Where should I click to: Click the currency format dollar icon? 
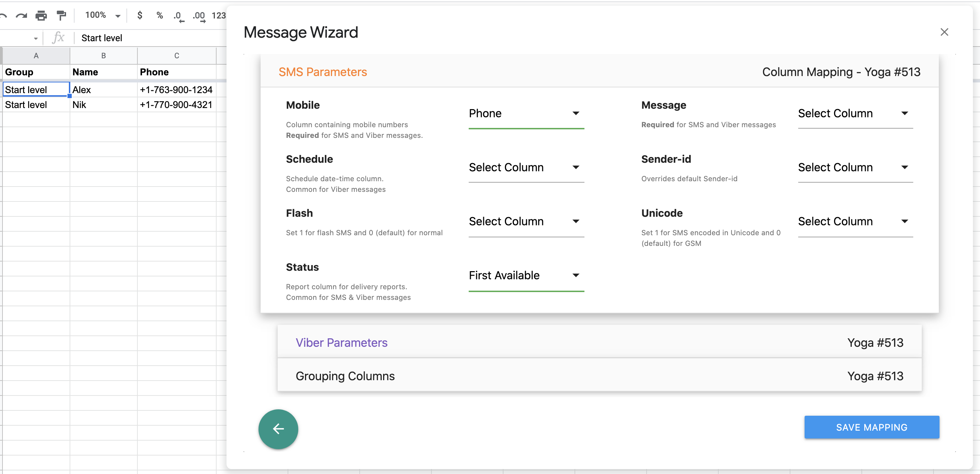(x=140, y=16)
